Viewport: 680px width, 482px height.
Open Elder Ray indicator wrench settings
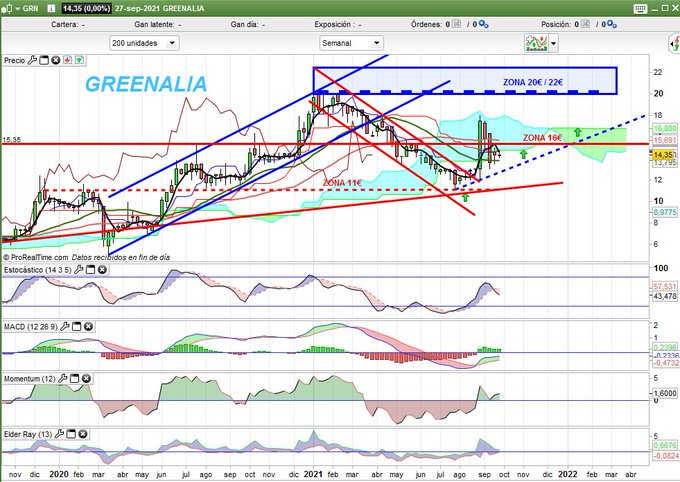click(59, 434)
